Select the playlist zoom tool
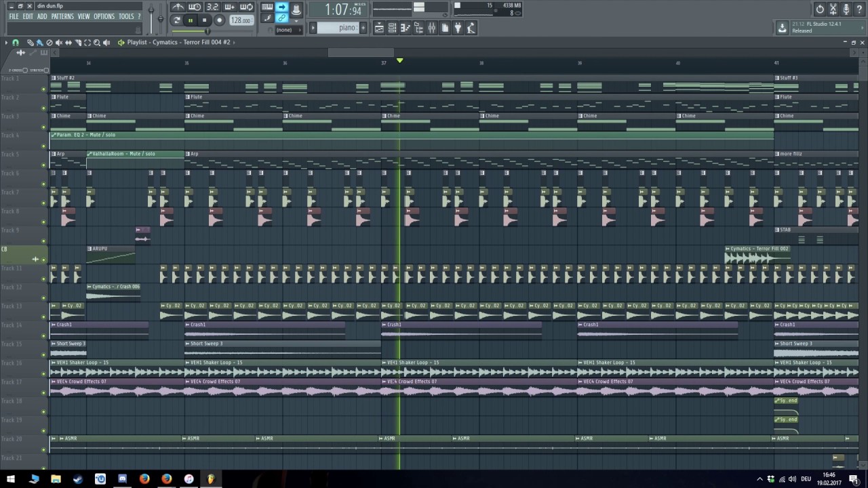Viewport: 868px width, 488px height. click(x=96, y=43)
